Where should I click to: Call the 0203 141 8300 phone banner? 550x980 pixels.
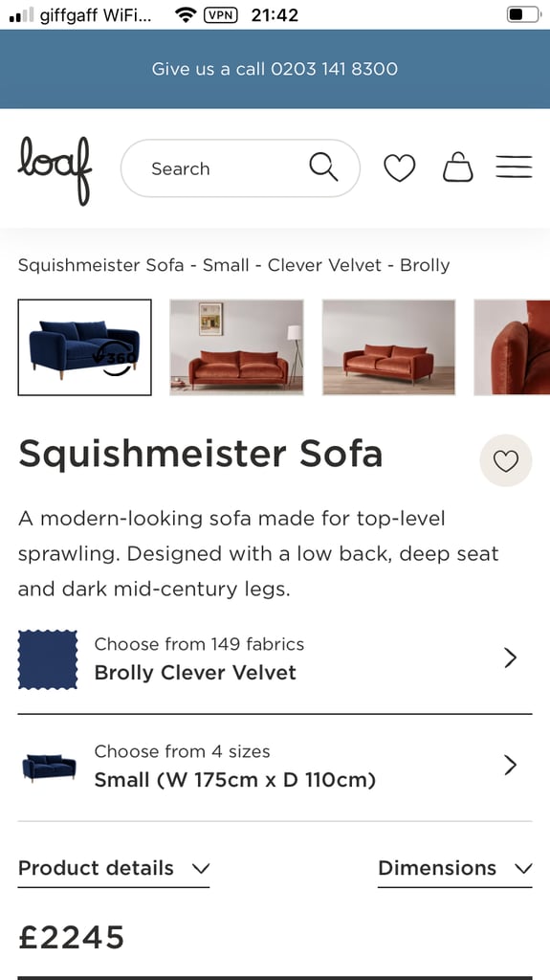(x=275, y=69)
